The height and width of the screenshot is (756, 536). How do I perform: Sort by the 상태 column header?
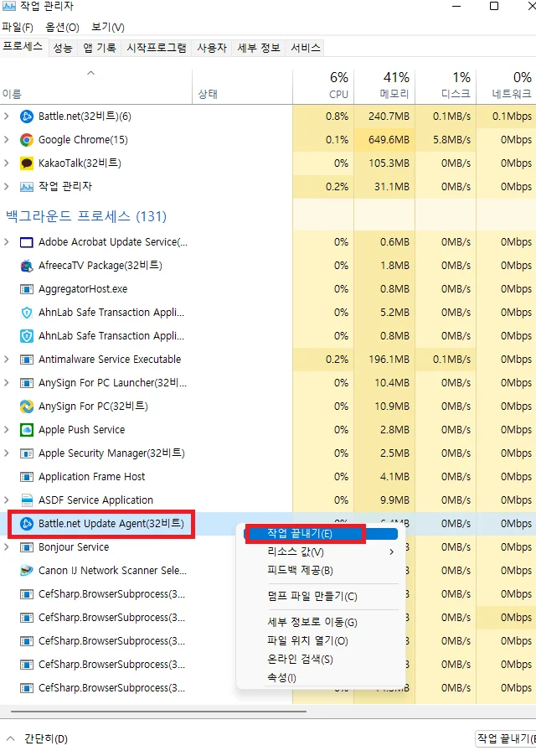coord(242,85)
